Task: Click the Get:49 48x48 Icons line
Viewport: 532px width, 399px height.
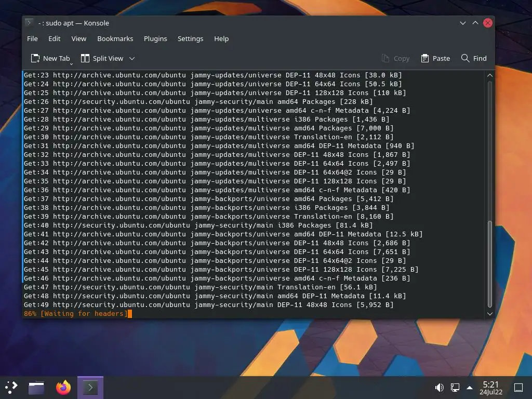Action: pos(209,304)
